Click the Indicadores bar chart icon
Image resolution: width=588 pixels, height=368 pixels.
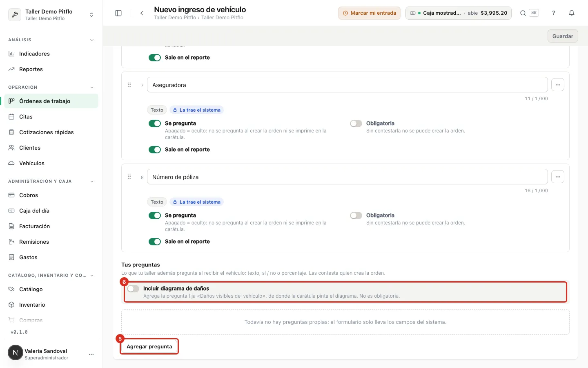pos(11,54)
